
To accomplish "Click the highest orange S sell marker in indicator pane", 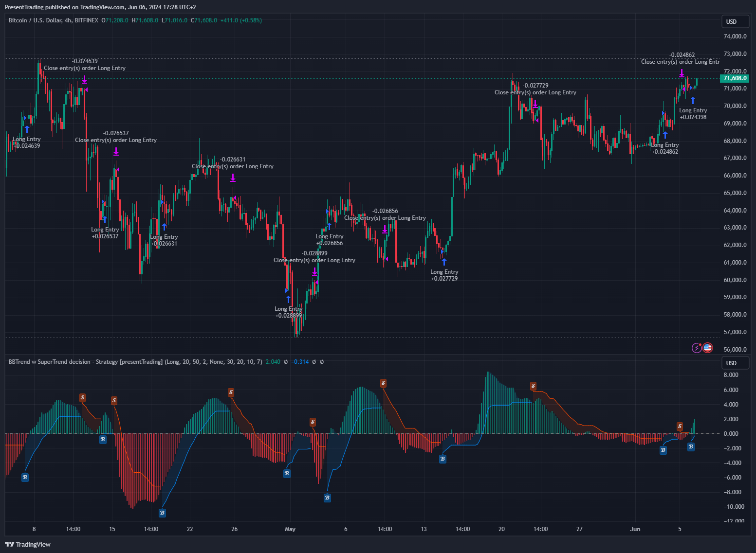I will coord(383,383).
